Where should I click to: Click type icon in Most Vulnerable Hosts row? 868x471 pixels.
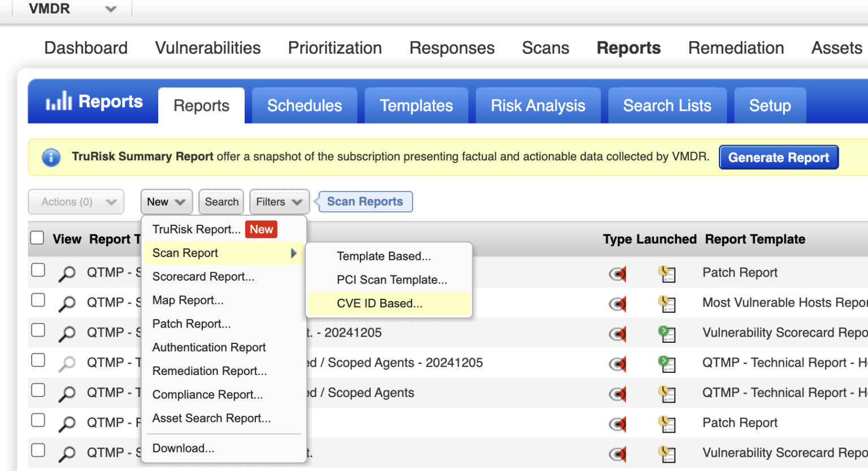tap(618, 304)
